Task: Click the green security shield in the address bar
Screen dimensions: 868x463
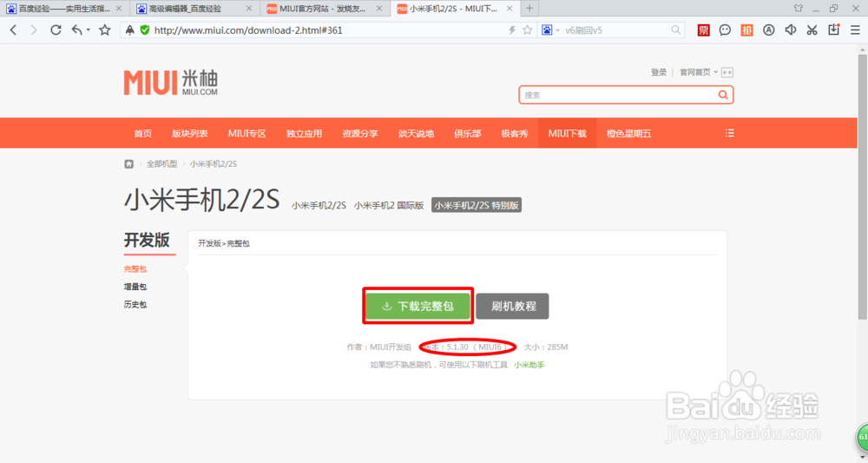Action: click(x=144, y=30)
